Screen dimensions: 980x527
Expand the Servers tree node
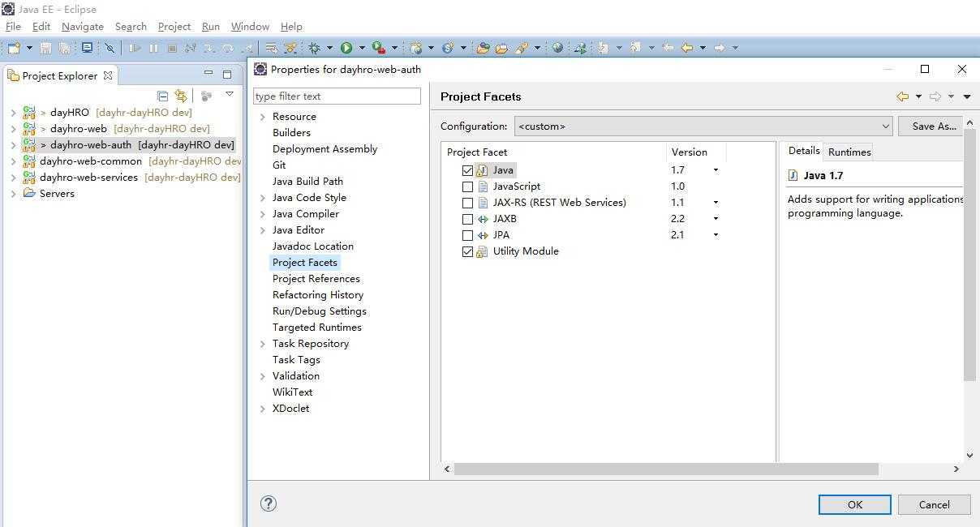(x=13, y=193)
